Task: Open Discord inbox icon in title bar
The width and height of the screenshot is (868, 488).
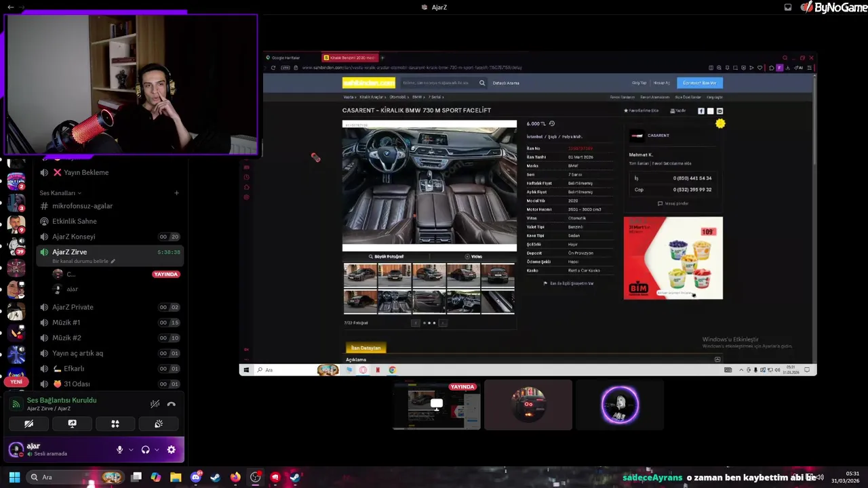Action: tap(787, 7)
